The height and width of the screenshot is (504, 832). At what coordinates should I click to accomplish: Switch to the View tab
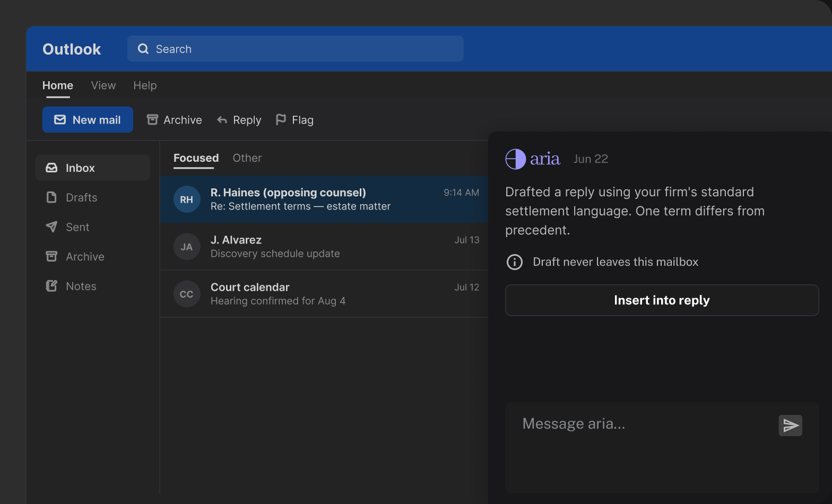point(103,85)
